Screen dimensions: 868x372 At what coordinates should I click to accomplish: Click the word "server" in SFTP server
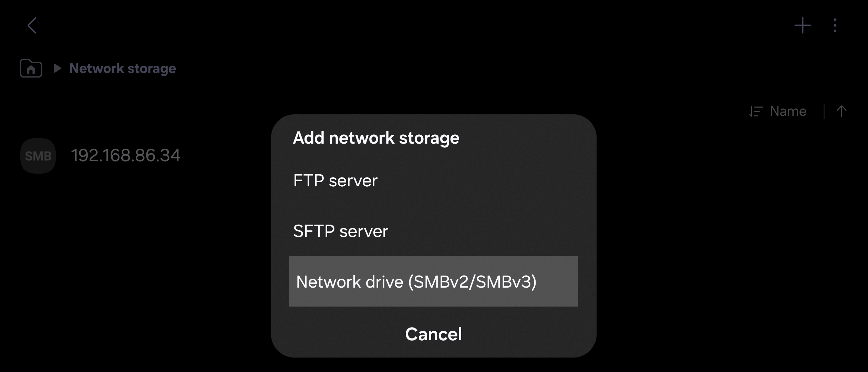click(x=364, y=231)
